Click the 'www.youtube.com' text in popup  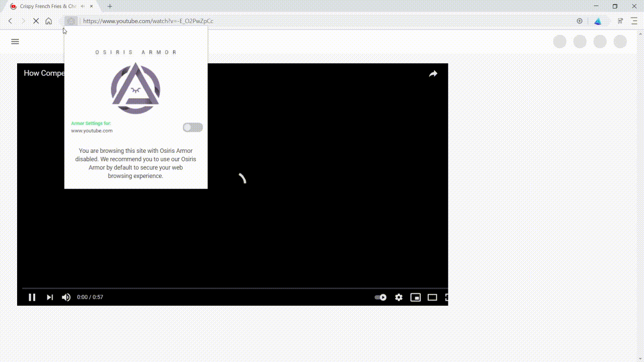point(92,131)
